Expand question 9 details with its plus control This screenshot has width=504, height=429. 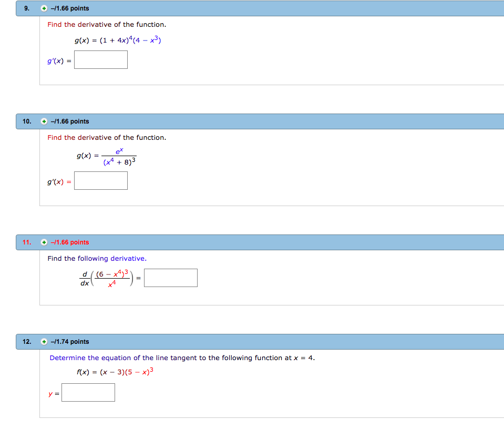point(43,8)
